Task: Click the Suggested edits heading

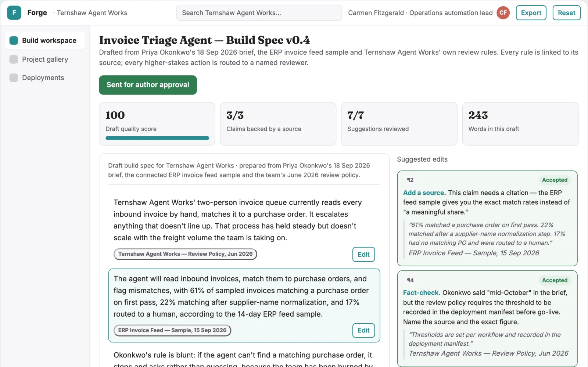Action: click(x=422, y=159)
